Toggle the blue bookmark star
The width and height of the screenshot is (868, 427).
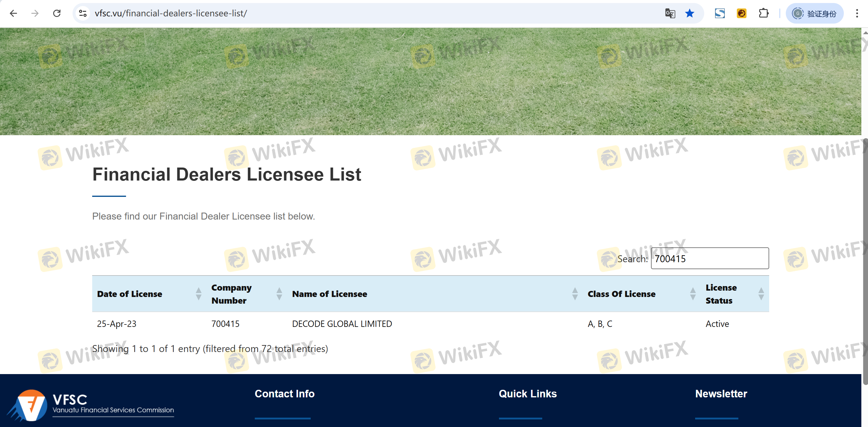(690, 14)
